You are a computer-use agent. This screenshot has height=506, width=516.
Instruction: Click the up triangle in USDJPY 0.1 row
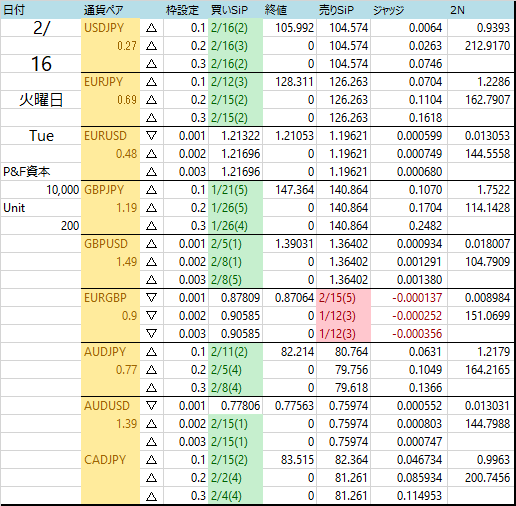[152, 28]
